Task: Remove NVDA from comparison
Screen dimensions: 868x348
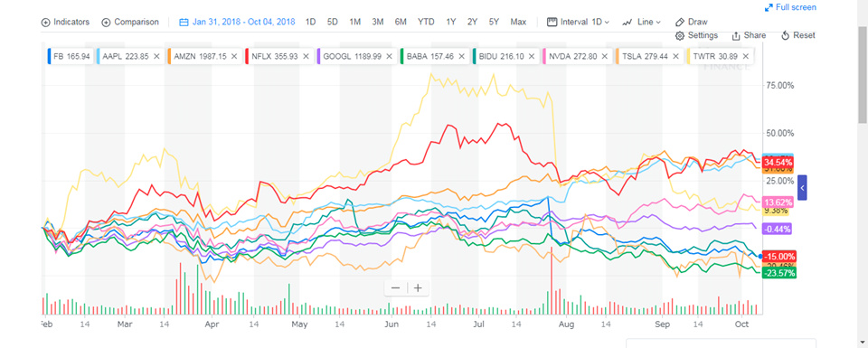Action: coord(604,56)
